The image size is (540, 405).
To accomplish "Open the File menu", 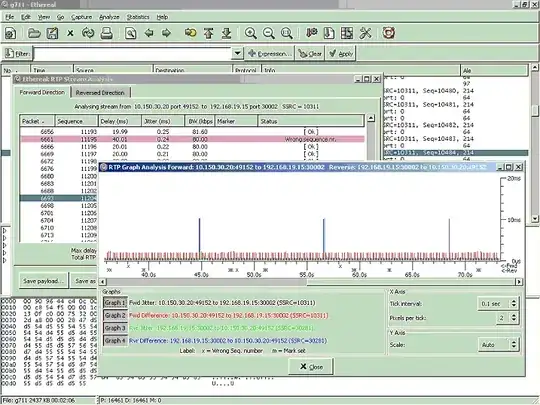I will 9,17.
